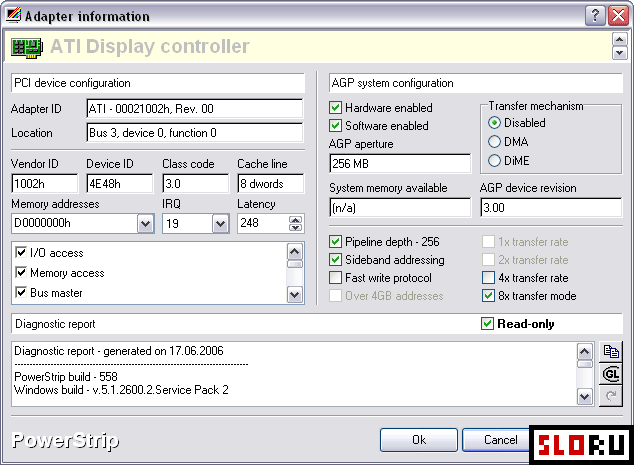Open the context help question mark button

pos(595,16)
